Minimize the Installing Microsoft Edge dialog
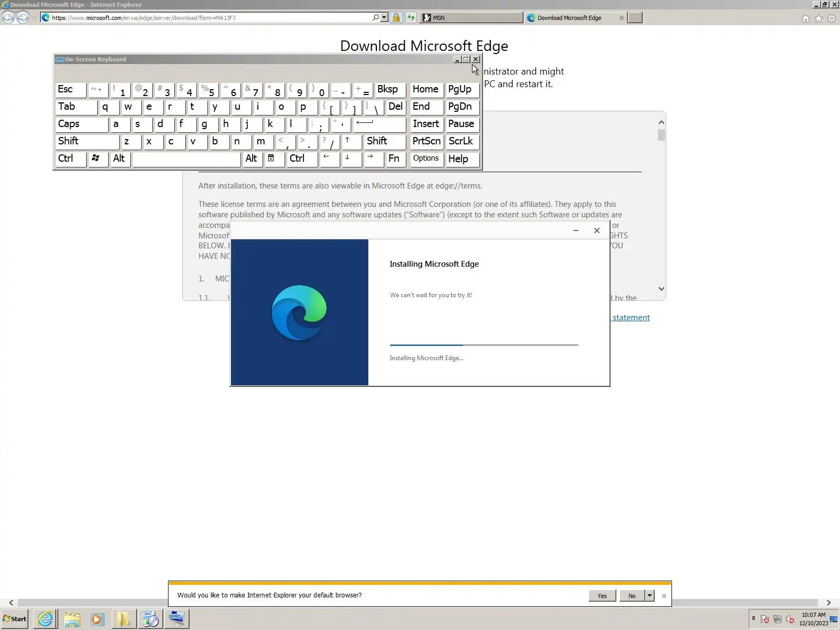Viewport: 840px width, 630px height. pos(576,230)
